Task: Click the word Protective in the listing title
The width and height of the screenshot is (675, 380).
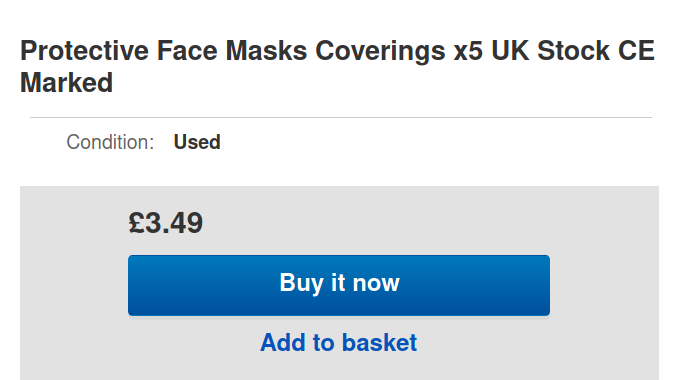Action: pyautogui.click(x=84, y=51)
